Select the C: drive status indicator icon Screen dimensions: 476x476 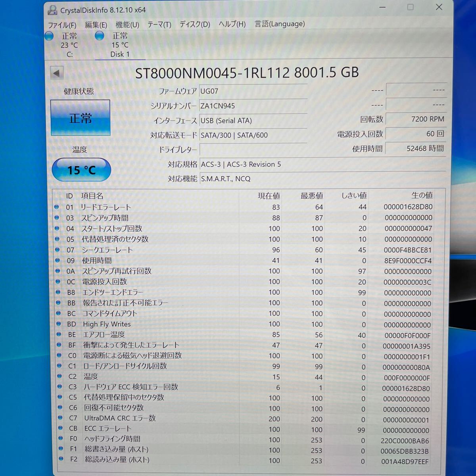49,36
